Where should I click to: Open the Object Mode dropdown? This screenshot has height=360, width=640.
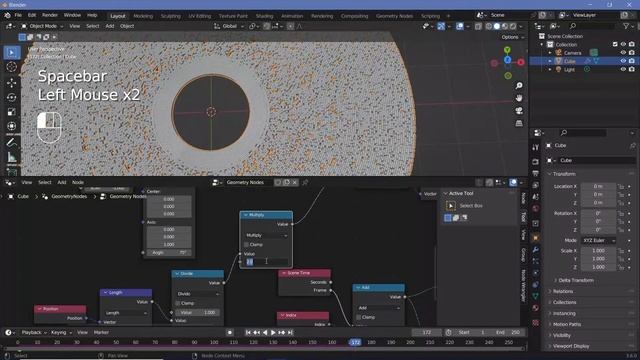pyautogui.click(x=42, y=26)
